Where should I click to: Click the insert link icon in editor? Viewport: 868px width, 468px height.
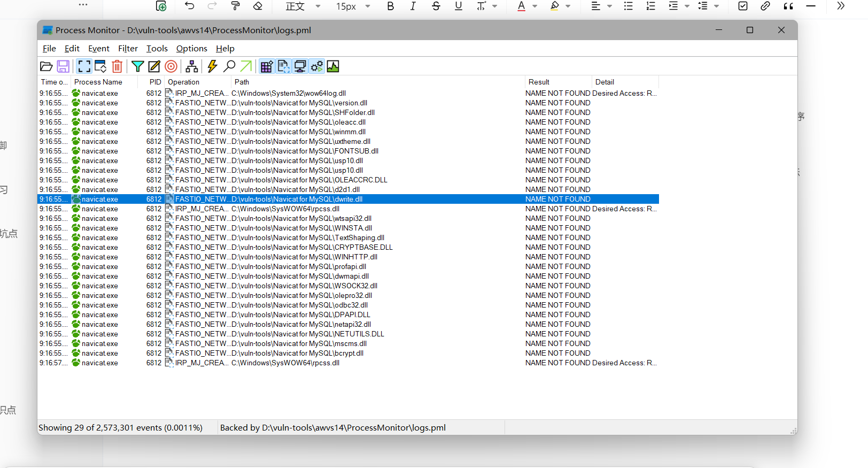coord(765,6)
